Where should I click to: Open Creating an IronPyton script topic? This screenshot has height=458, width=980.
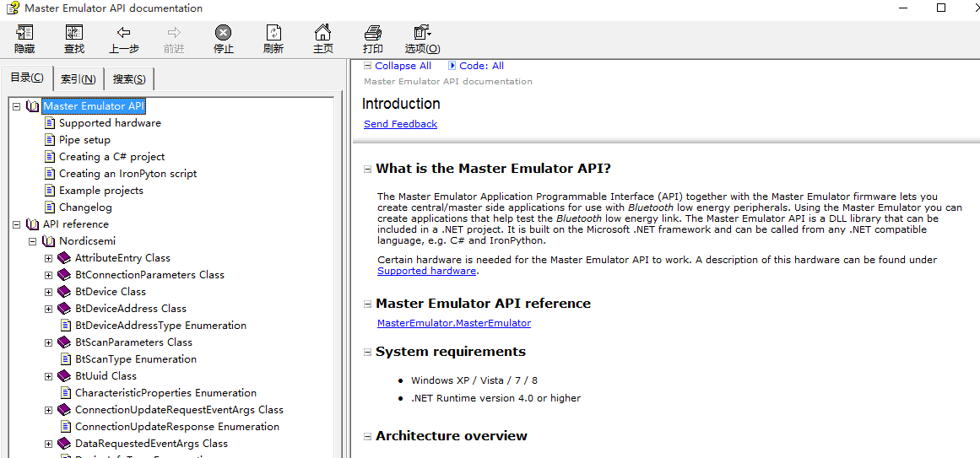(128, 174)
